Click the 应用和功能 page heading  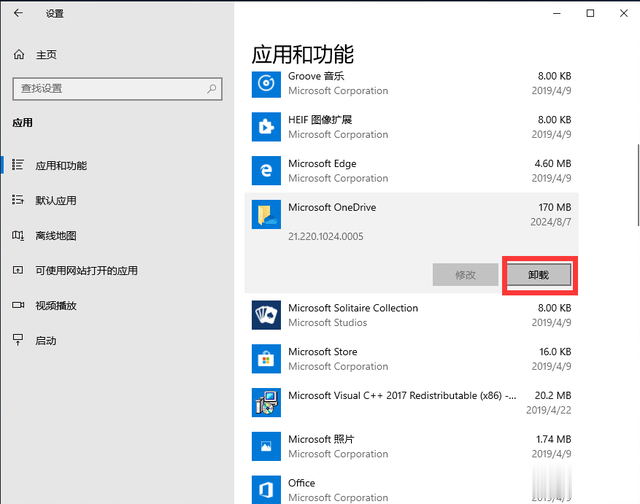tap(302, 54)
